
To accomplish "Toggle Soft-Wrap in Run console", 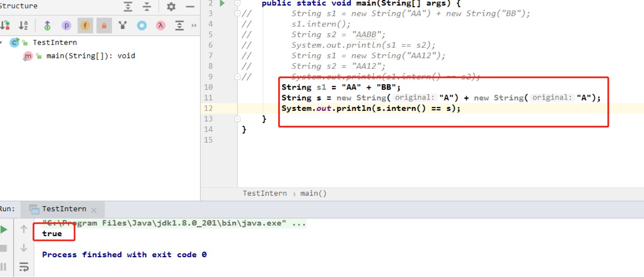I will [24, 267].
